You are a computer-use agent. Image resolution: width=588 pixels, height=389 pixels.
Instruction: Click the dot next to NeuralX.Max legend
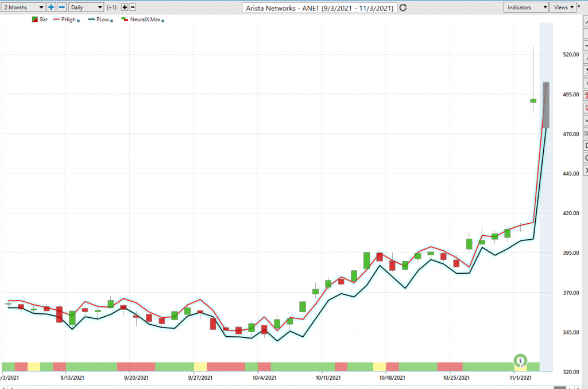pyautogui.click(x=163, y=21)
